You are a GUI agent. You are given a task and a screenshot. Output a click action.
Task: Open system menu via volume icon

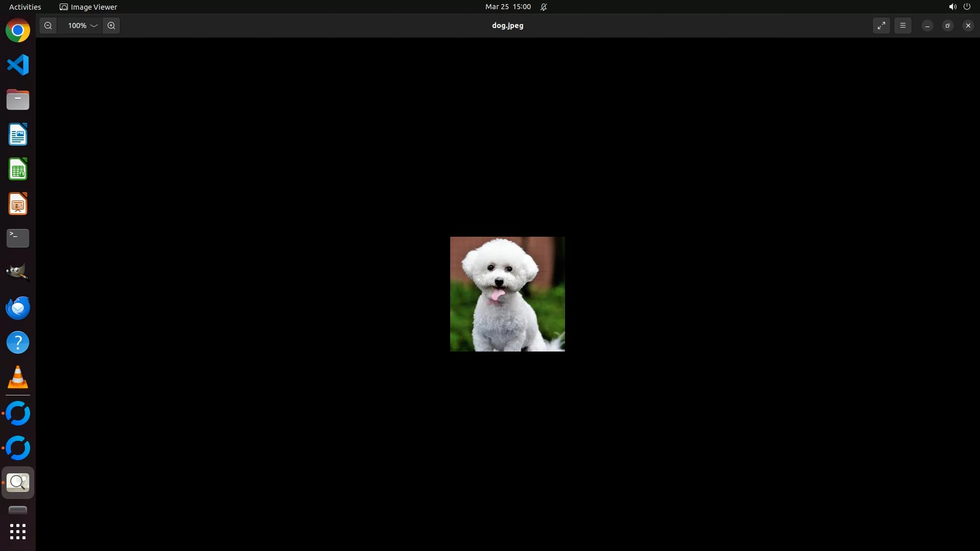(952, 7)
